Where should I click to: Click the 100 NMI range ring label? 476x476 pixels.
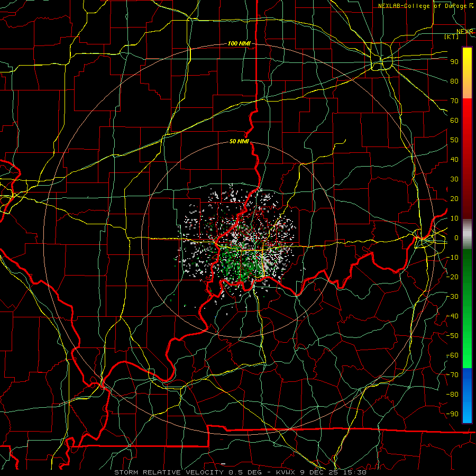tap(239, 44)
